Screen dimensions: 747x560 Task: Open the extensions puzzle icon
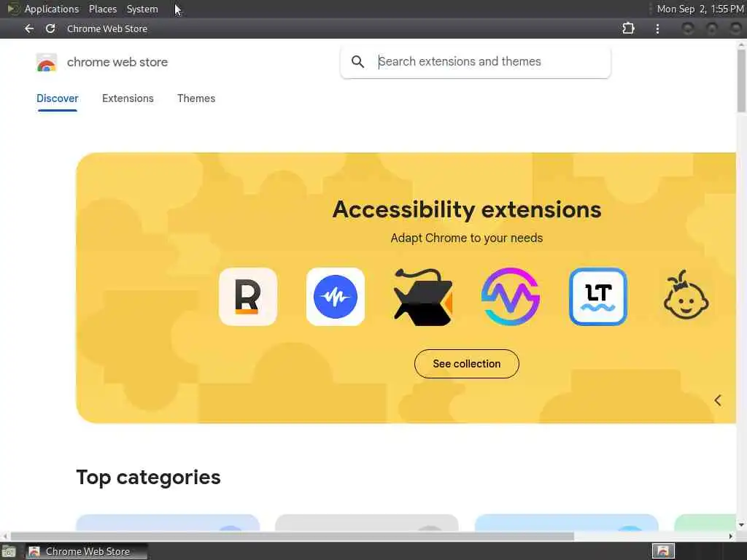pos(628,28)
